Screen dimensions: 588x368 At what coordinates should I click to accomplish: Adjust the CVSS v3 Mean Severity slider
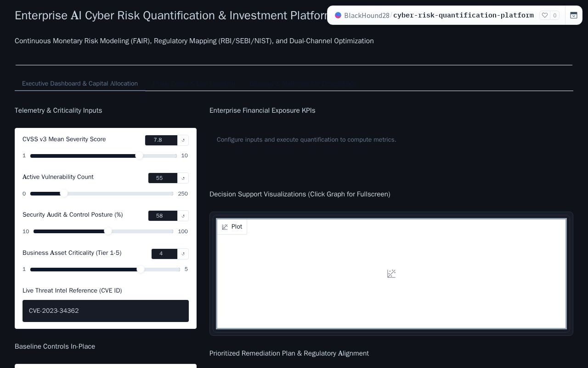coord(103,156)
